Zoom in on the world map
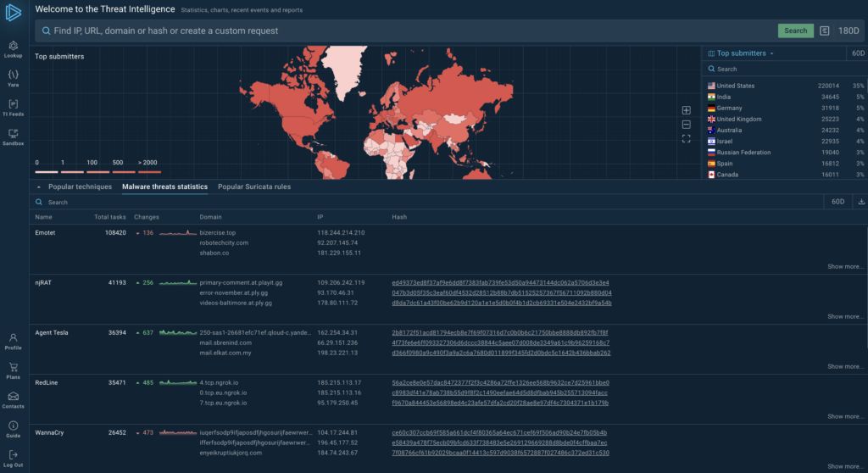868x473 pixels. [687, 110]
